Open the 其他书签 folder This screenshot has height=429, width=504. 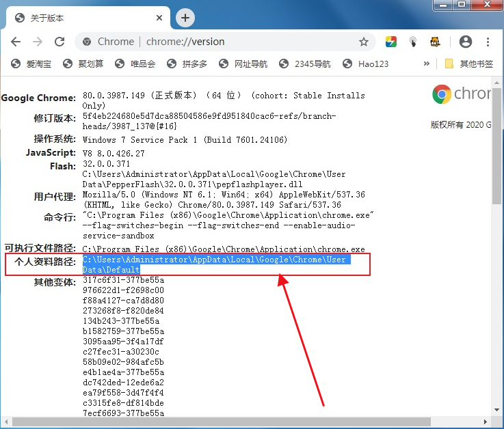(x=468, y=64)
